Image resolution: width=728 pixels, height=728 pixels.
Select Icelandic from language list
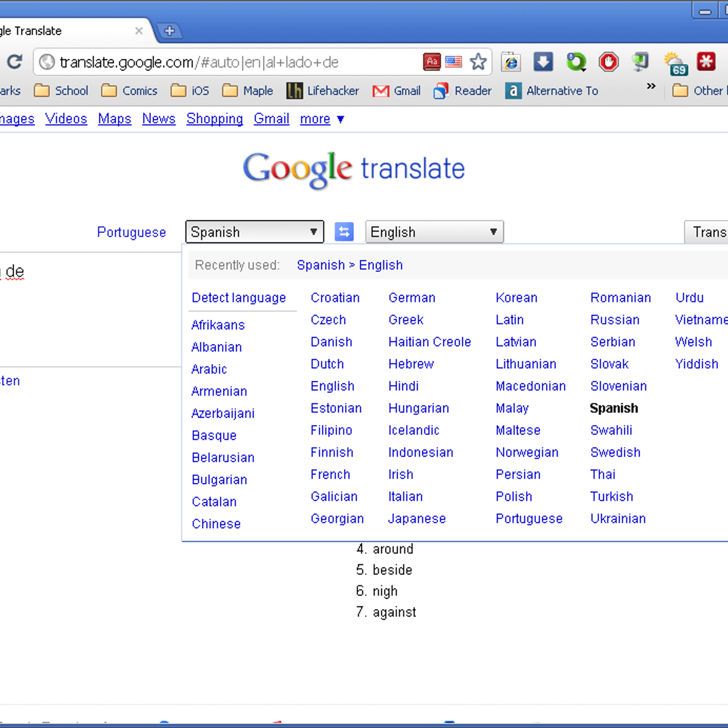pos(414,430)
